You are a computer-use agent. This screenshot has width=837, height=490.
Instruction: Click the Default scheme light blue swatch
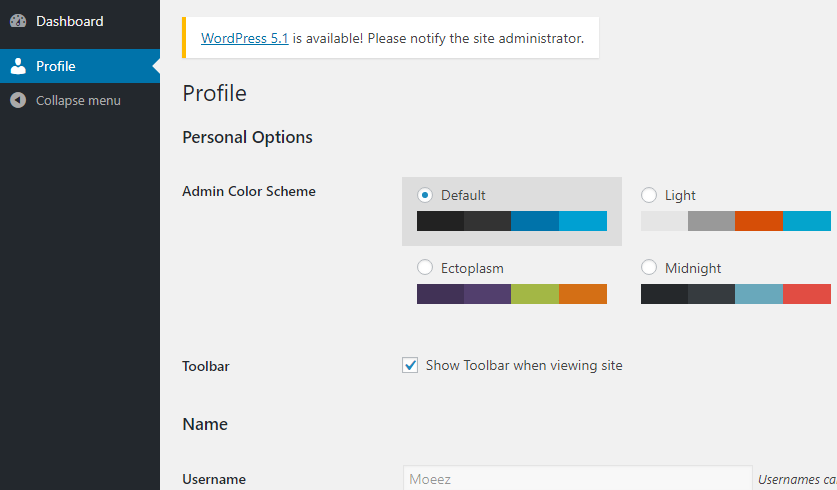tap(583, 221)
